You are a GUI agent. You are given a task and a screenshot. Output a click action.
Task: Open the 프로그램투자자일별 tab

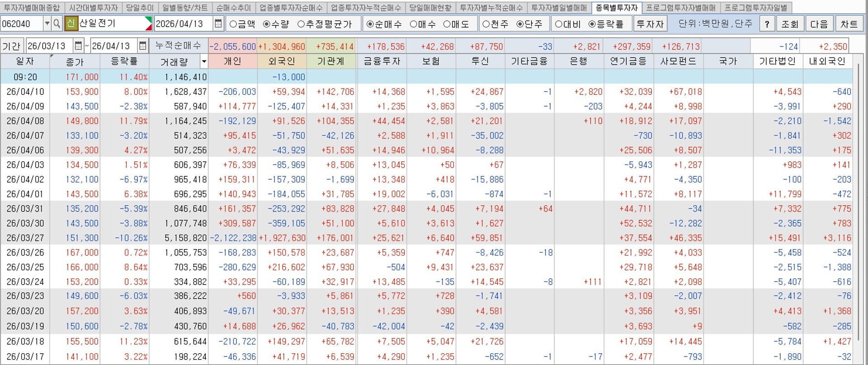coord(756,8)
